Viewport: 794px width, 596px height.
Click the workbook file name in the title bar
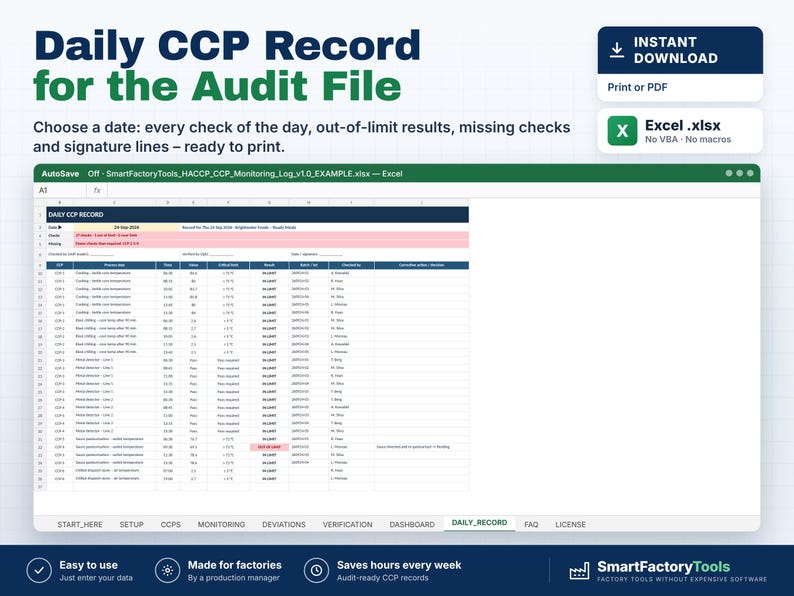(238, 174)
